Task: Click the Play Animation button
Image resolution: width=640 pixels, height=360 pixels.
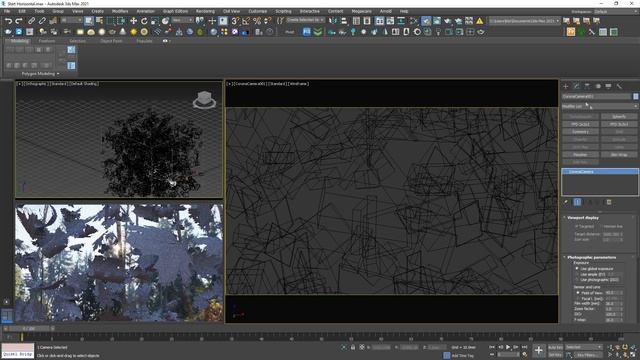Action: [x=508, y=347]
